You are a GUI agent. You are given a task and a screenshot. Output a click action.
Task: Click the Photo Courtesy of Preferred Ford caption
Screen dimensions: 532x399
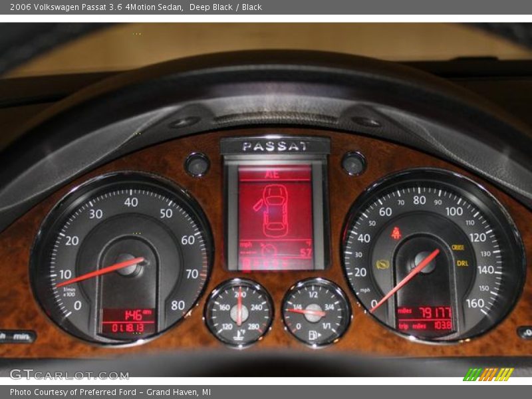[110, 392]
